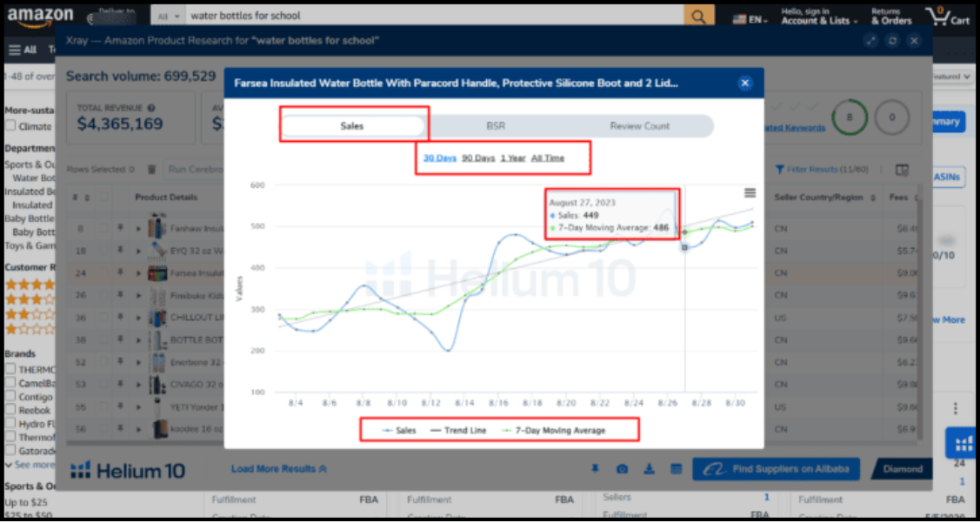Open the chart hamburger menu

750,193
